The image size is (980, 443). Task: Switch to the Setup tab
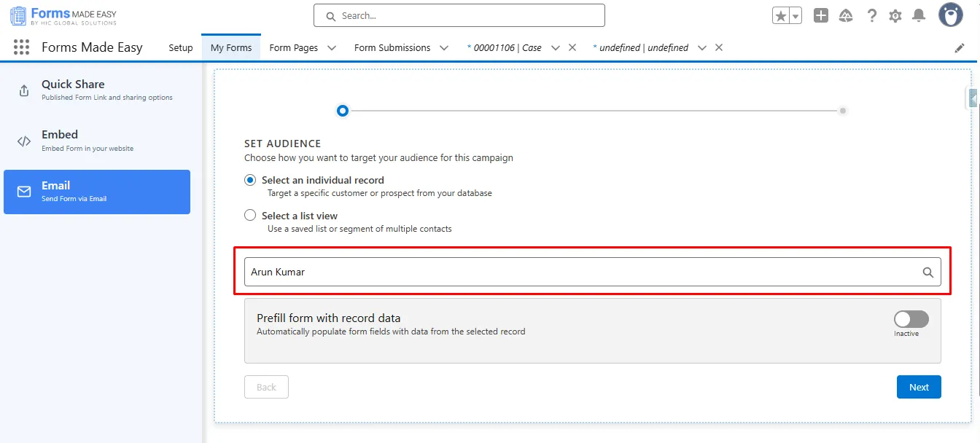pyautogui.click(x=181, y=48)
